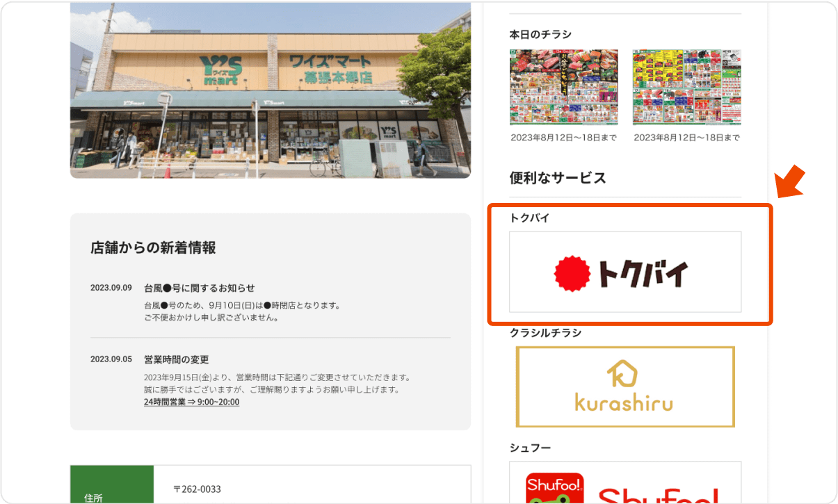
Task: Click the date 2023.09.09
Action: coord(111,288)
